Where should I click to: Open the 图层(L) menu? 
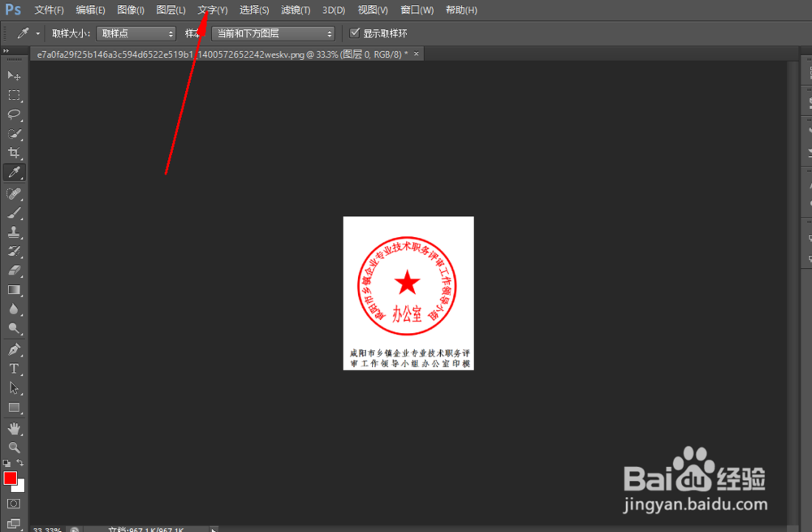(171, 10)
